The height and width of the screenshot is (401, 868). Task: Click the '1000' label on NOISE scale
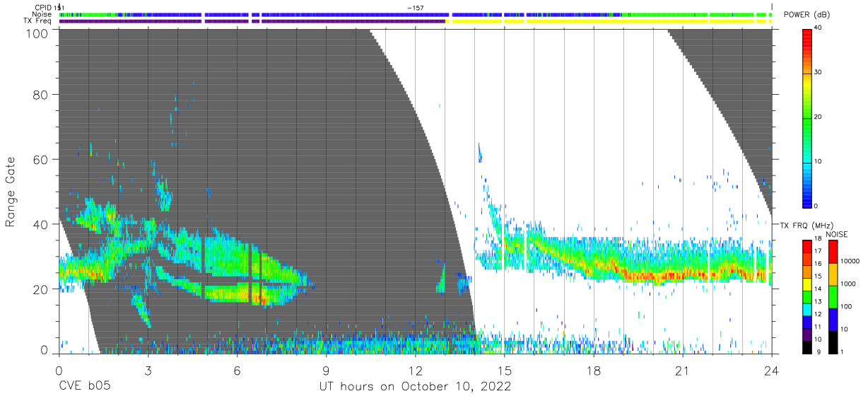click(x=848, y=284)
